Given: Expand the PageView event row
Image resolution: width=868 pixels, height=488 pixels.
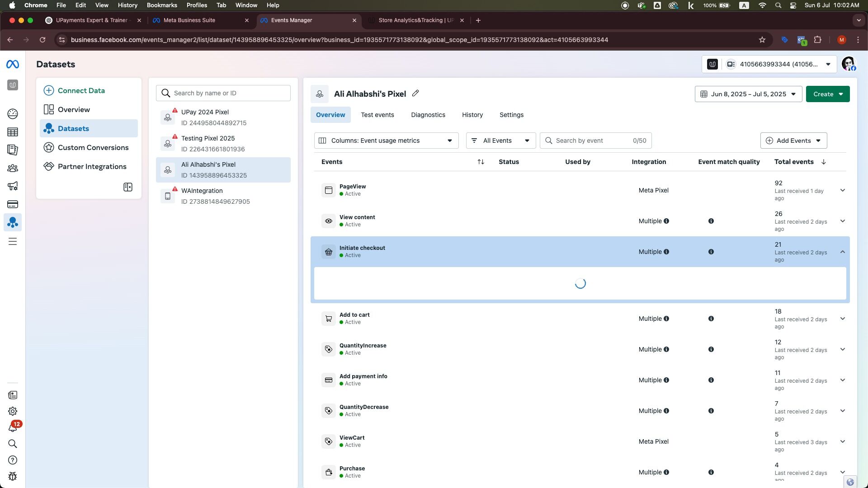Looking at the screenshot, I should [842, 190].
